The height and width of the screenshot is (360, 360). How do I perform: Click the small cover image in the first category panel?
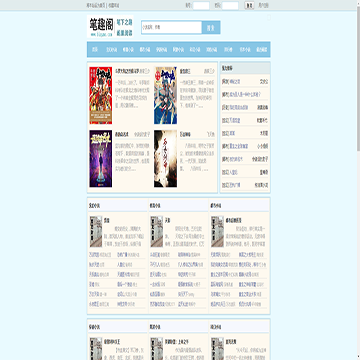coord(96,232)
